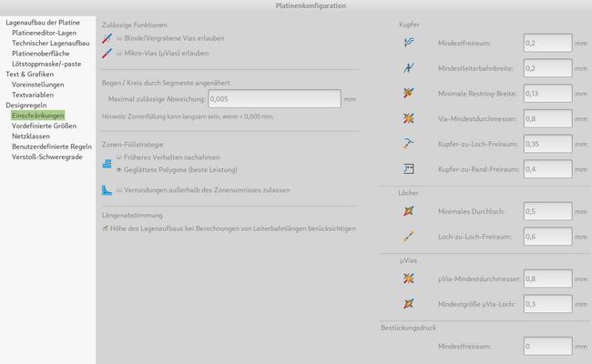
Task: Open Verstoß-Schweregrade page
Action: (46, 157)
